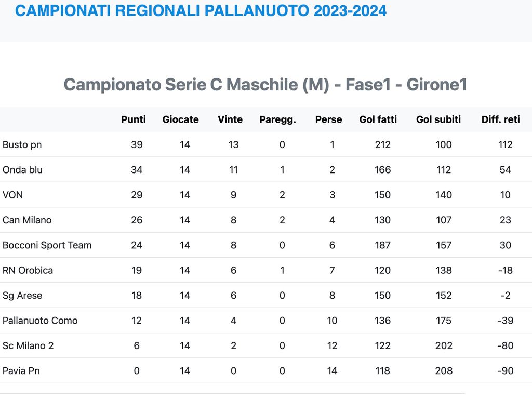Click the Onda blu team name

point(22,170)
